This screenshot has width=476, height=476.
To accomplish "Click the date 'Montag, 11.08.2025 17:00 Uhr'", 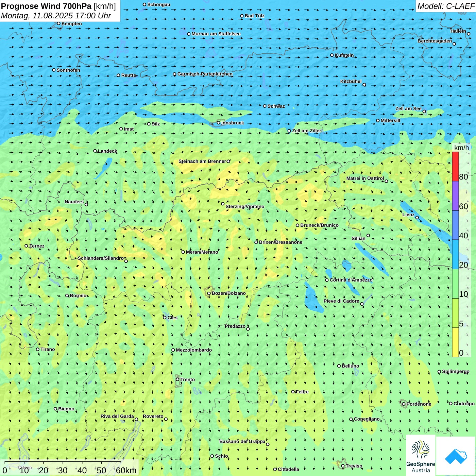I will click(56, 16).
